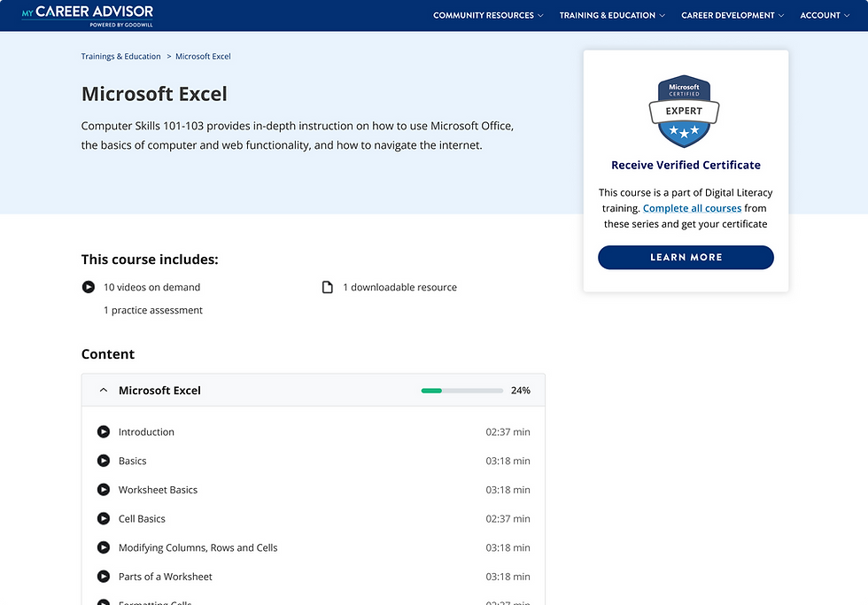This screenshot has height=605, width=868.
Task: Open My Career Advisor logo home
Action: (88, 15)
